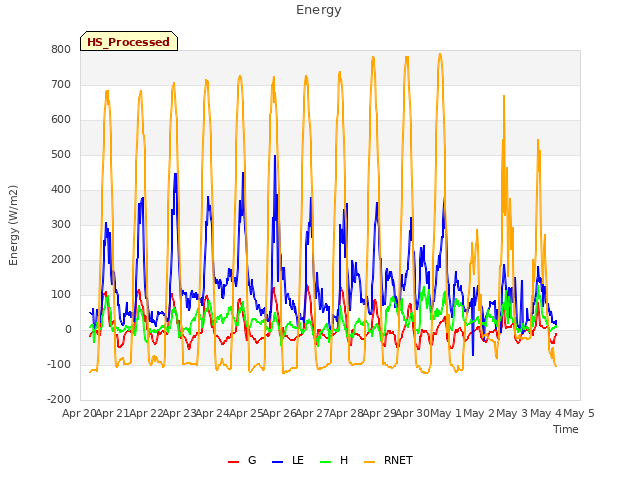Click the Apr 22 x-axis label
The width and height of the screenshot is (640, 480).
pos(146,413)
